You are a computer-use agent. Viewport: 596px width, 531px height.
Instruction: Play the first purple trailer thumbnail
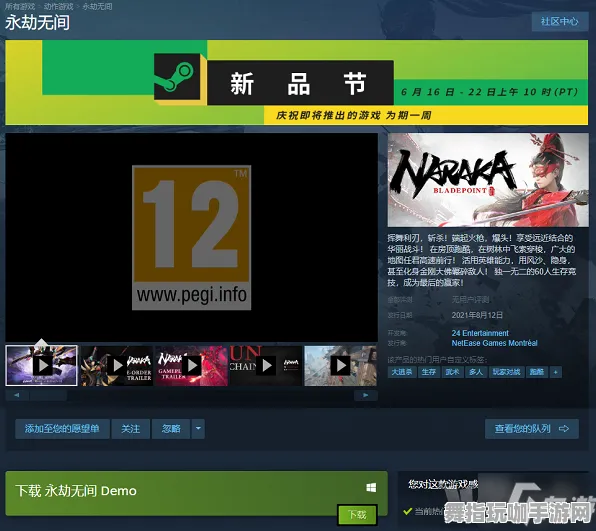click(x=41, y=365)
